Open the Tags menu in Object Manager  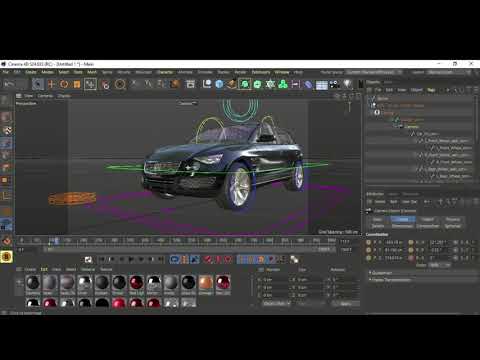click(x=431, y=90)
